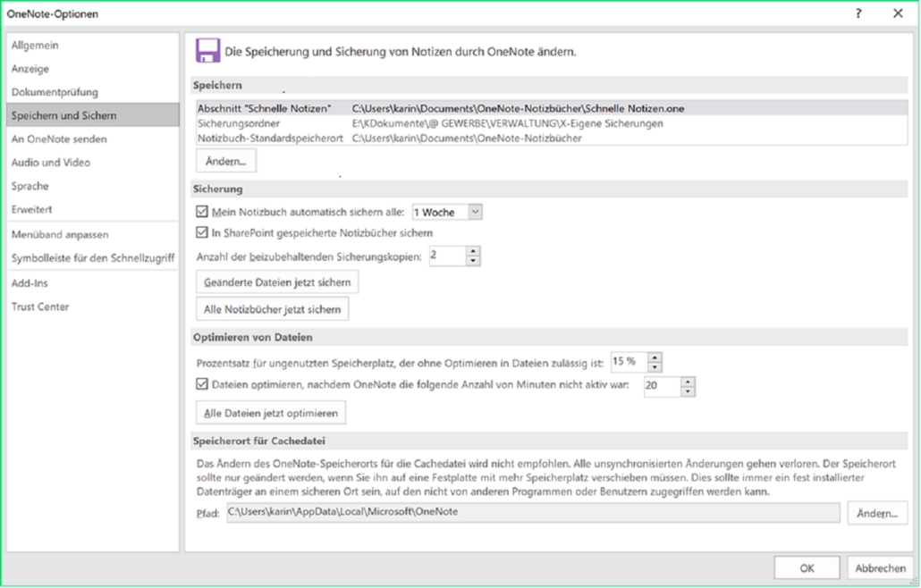Click the Pfad input field for the cache
This screenshot has height=588, width=921.
click(528, 513)
